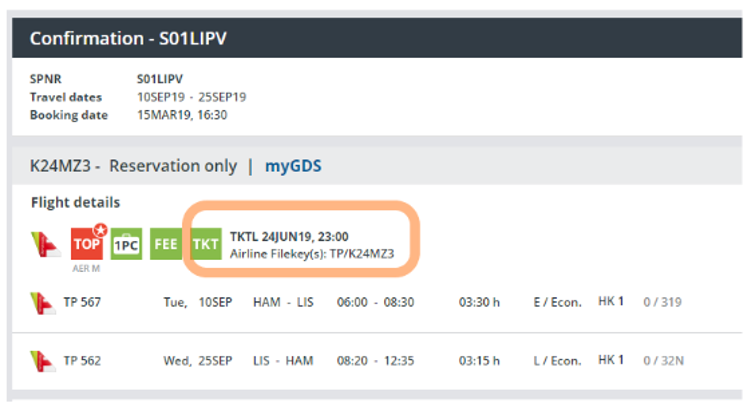Click the airline logo under Flight details
Screen dimensions: 755x410
pos(43,244)
